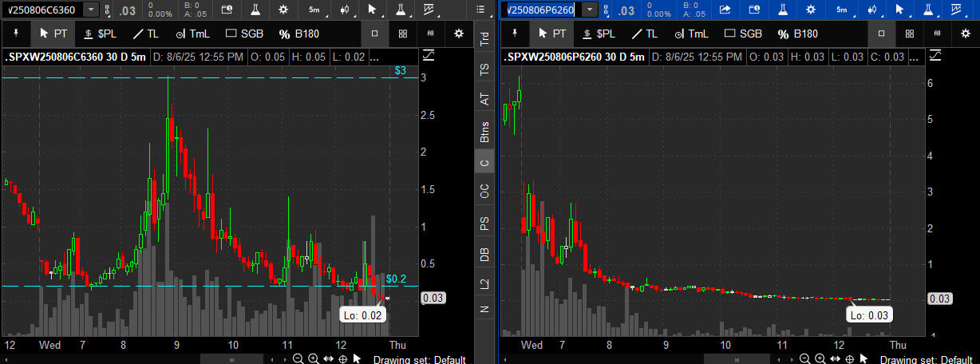Open chart style candlestick dropdown in left chart
Screen dimensions: 980x364
[x=346, y=10]
